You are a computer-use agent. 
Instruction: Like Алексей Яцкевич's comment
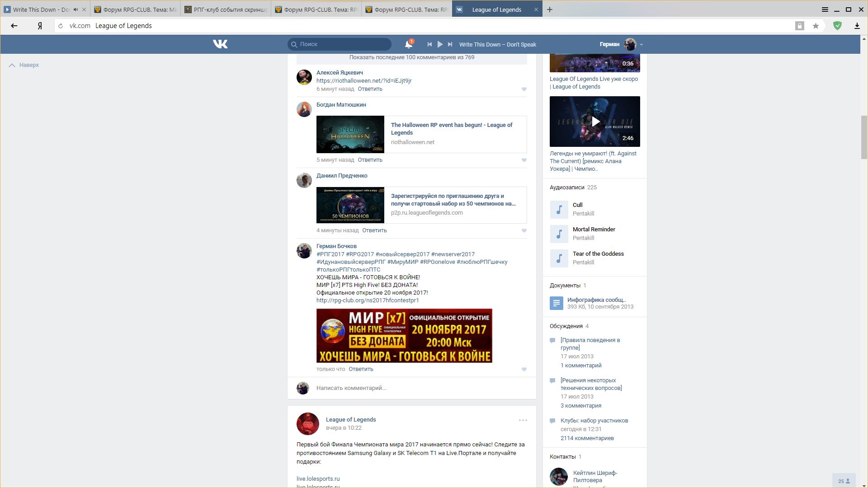pyautogui.click(x=524, y=89)
